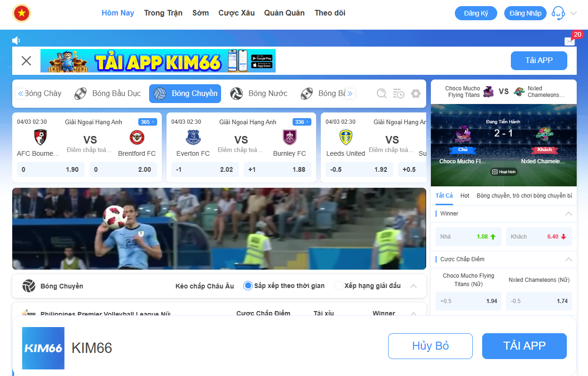This screenshot has height=376, width=588.
Task: Select Xếp hạng giải đấu radio
Action: coord(338,286)
